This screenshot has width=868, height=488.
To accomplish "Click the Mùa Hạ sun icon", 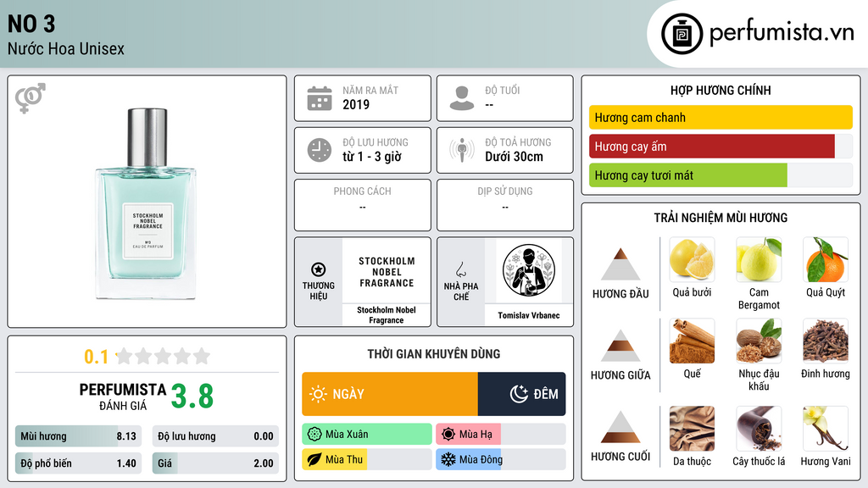I will (448, 434).
